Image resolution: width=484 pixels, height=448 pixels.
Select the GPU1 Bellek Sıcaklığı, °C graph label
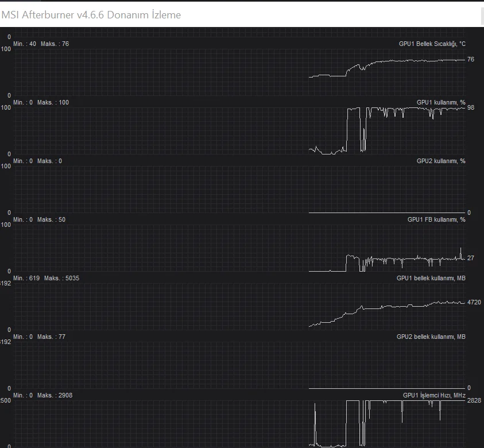point(432,44)
